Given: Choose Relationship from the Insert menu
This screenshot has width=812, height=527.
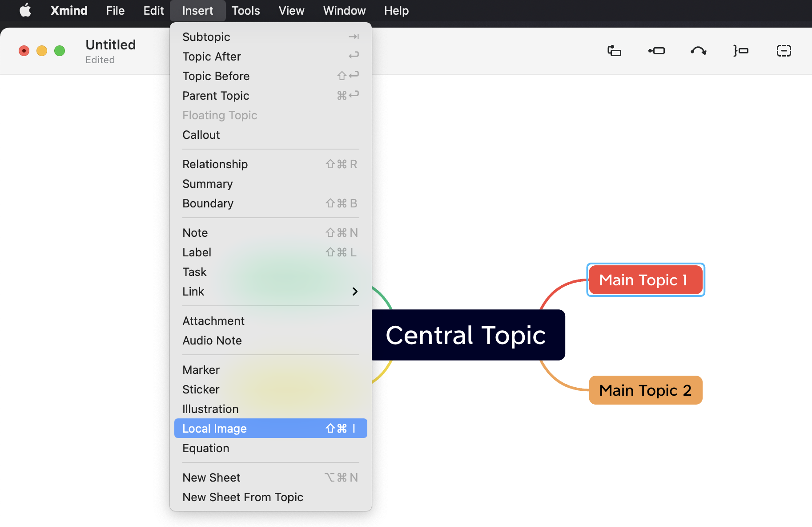Looking at the screenshot, I should (x=270, y=164).
